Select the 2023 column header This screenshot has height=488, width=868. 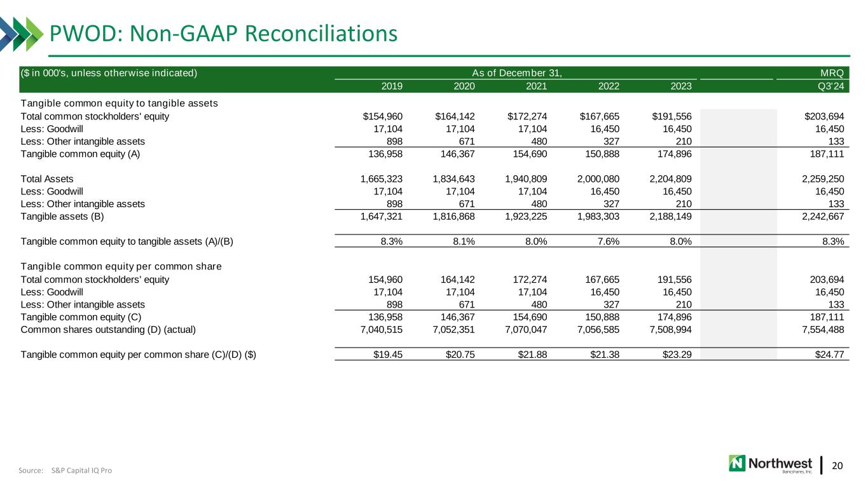pyautogui.click(x=681, y=87)
